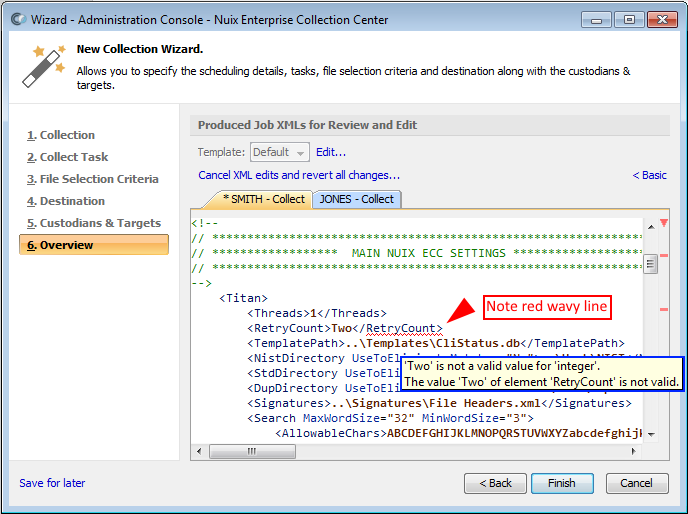
Task: Click the <Titan> opening tag
Action: 244,298
